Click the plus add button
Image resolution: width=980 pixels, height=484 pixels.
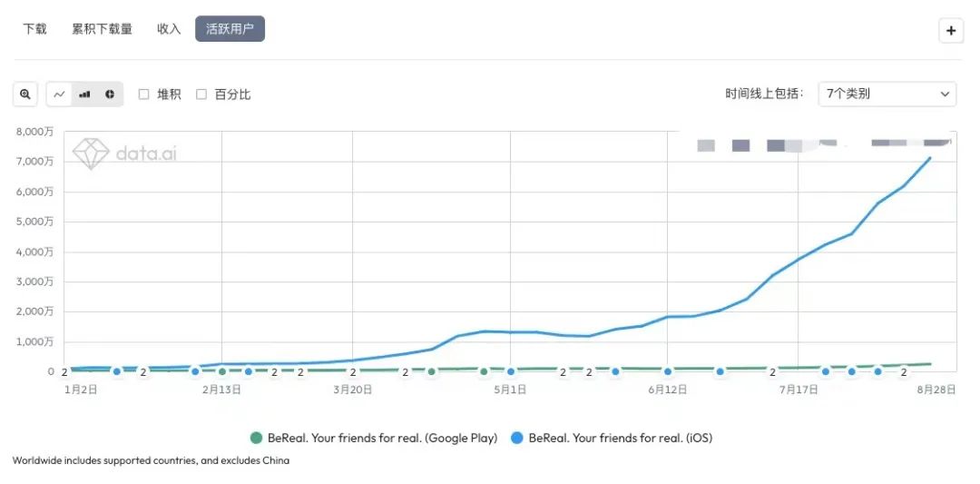click(x=951, y=30)
